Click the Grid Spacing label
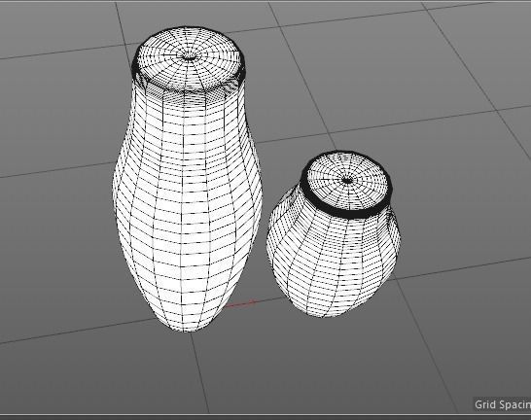The height and width of the screenshot is (420, 531). tap(503, 404)
